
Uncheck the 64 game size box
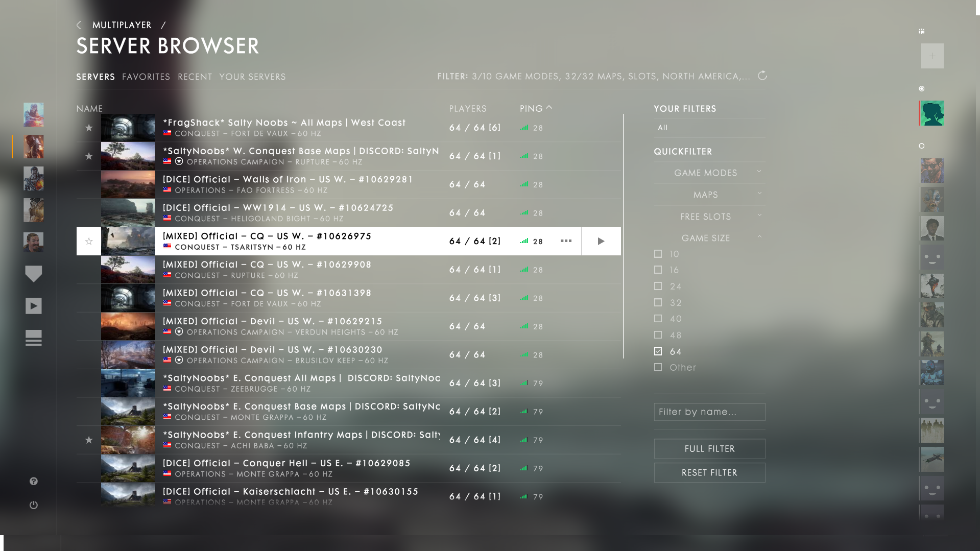(x=658, y=351)
